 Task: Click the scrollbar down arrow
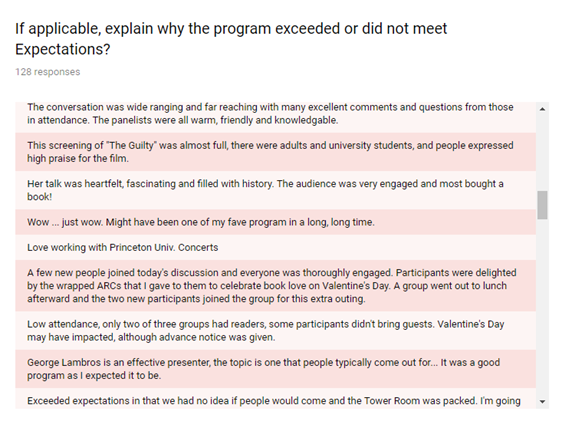(x=542, y=402)
